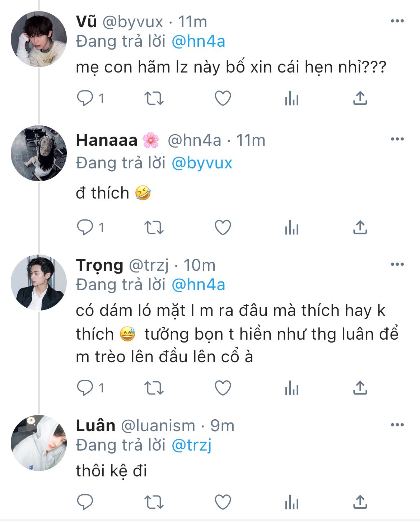Open the @byvux mention link in Hanaaa's reply
The width and height of the screenshot is (420, 522).
pos(202,163)
